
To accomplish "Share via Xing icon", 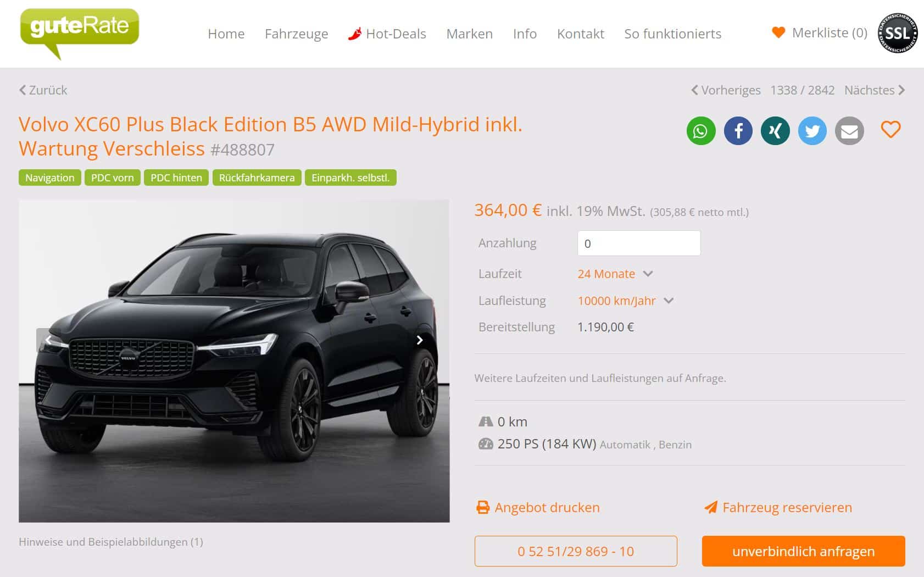I will pos(775,131).
